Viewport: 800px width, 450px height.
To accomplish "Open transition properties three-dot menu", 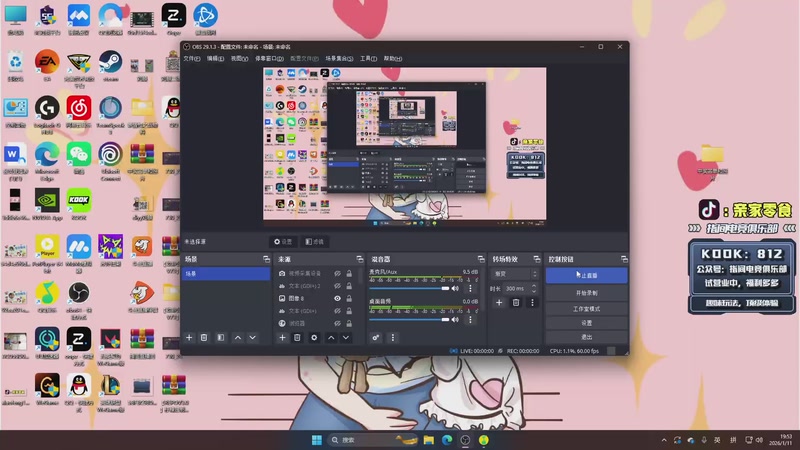I will coord(532,303).
